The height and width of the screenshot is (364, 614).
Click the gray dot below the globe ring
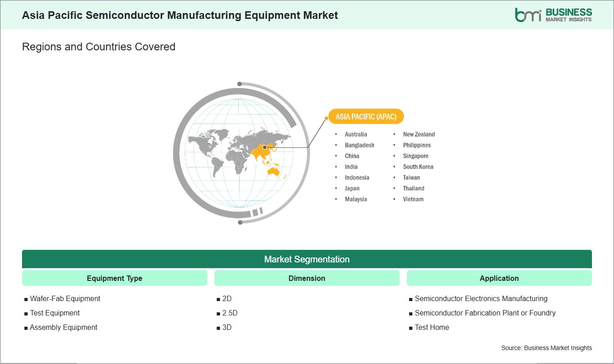[240, 222]
